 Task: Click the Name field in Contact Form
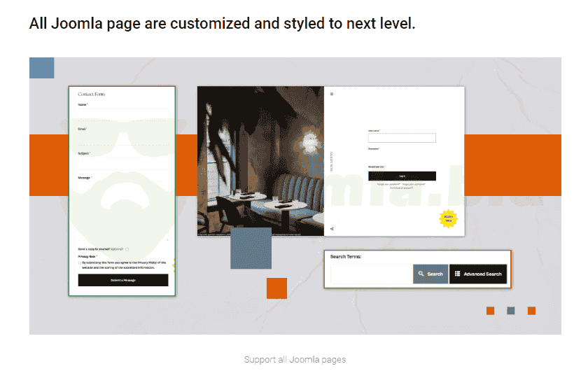point(122,111)
